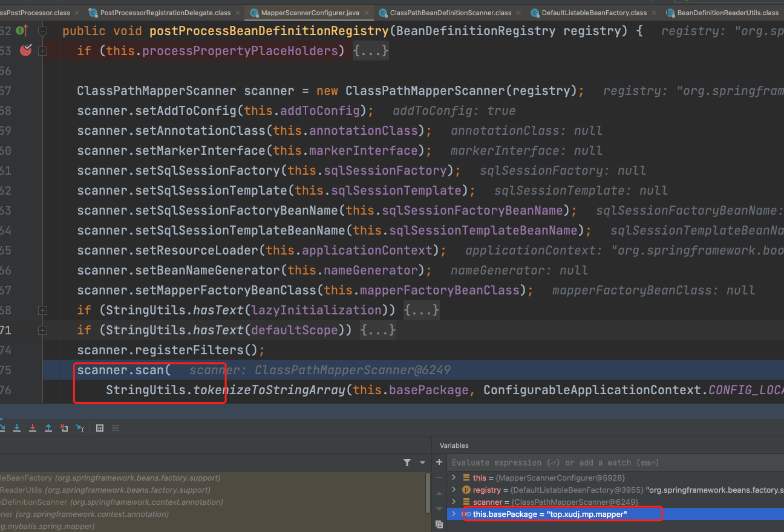Expand the folded lazyInitialization if block

[42, 310]
